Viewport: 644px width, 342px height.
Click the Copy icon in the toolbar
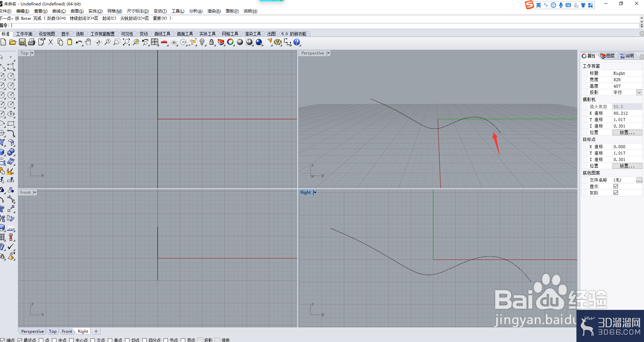coord(60,42)
